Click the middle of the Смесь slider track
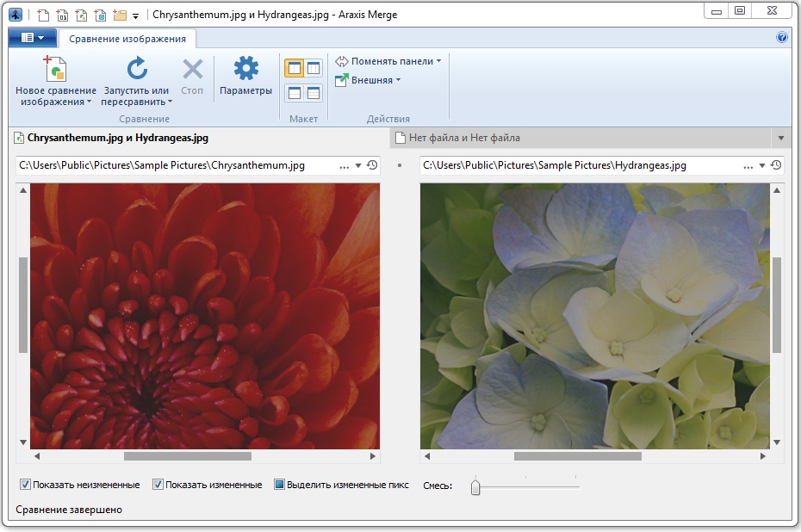801x532 pixels. click(526, 487)
